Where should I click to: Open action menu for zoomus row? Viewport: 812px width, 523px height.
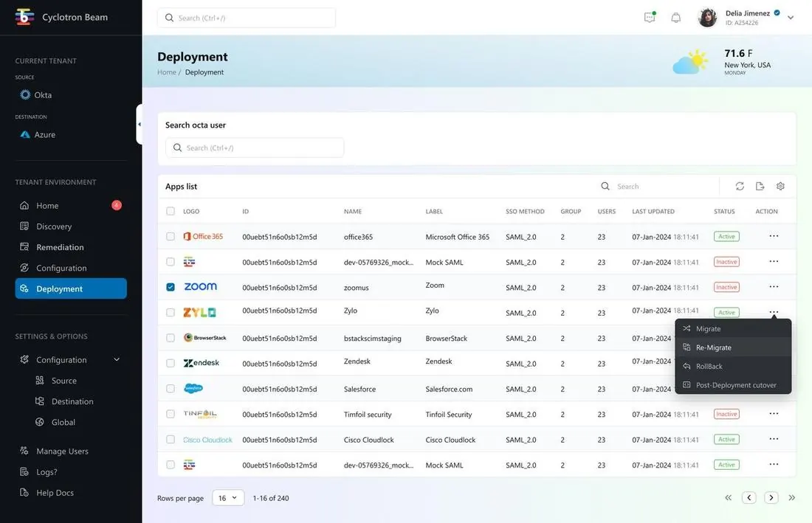[774, 287]
